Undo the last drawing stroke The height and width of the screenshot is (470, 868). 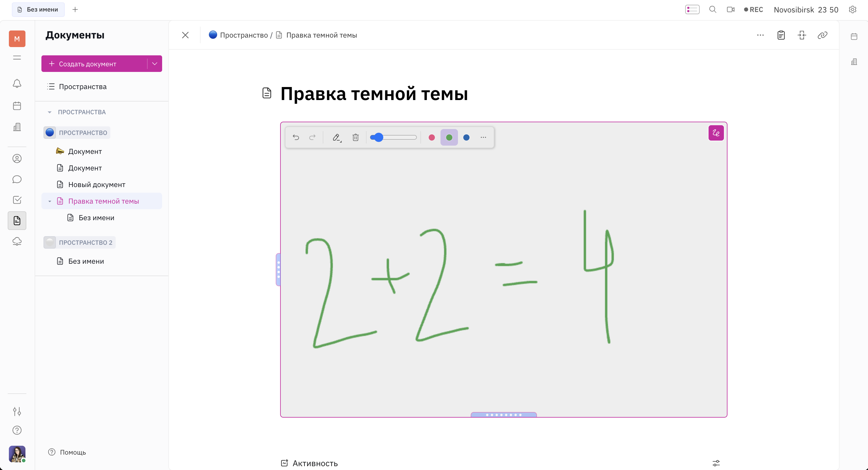pos(296,137)
